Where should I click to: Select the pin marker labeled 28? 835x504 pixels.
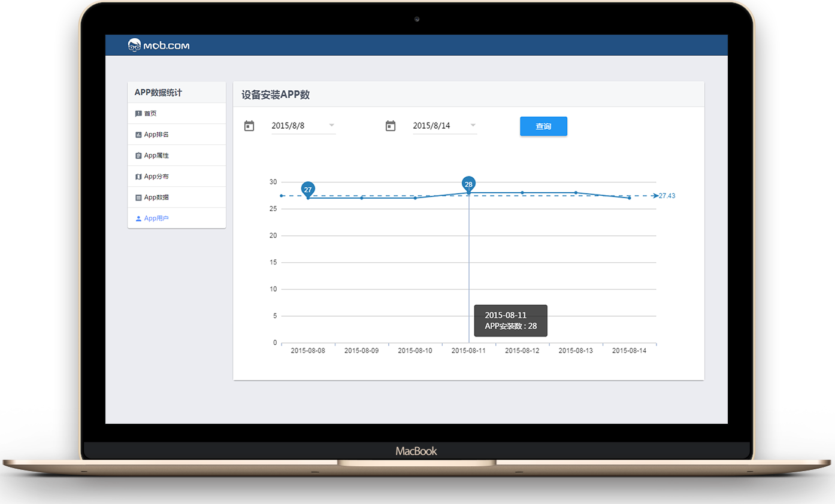468,184
